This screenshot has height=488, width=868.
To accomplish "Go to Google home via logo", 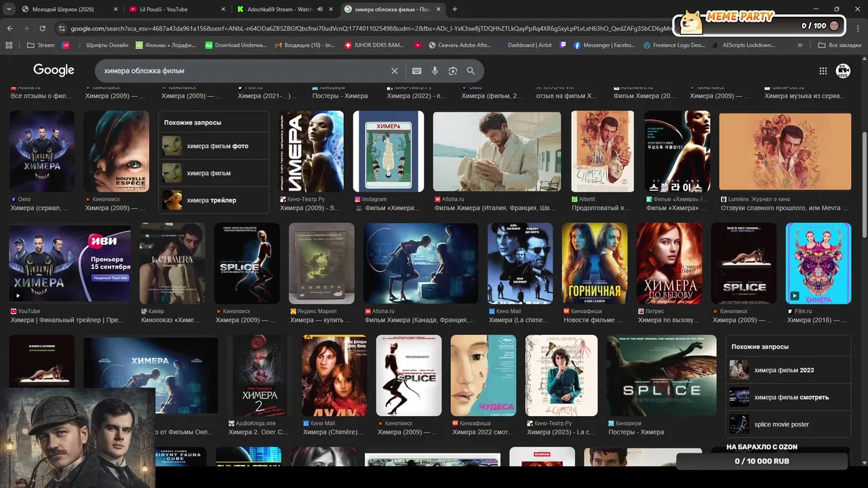I will (54, 70).
